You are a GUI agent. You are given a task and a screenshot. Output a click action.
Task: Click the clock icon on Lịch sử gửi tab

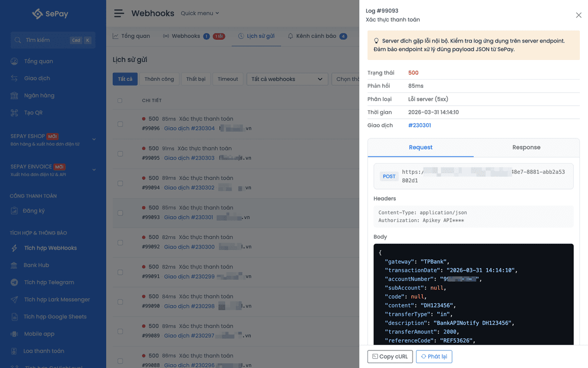pos(241,36)
